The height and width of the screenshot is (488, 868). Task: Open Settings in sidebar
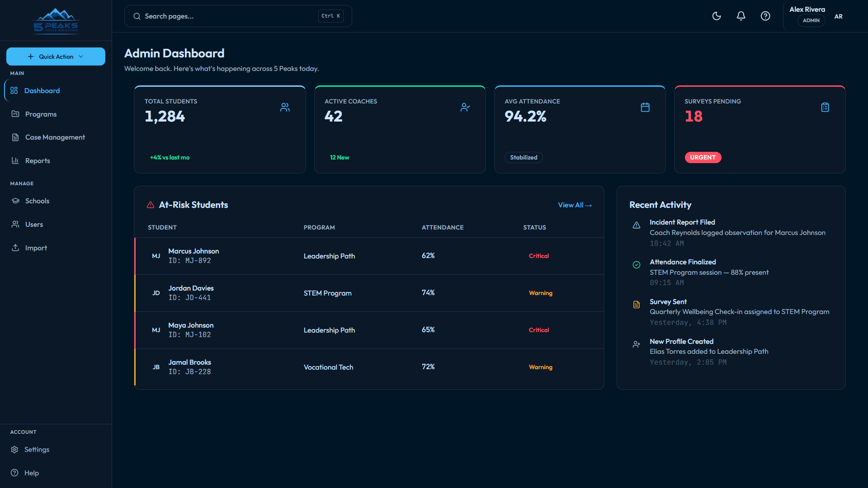[x=56, y=450]
